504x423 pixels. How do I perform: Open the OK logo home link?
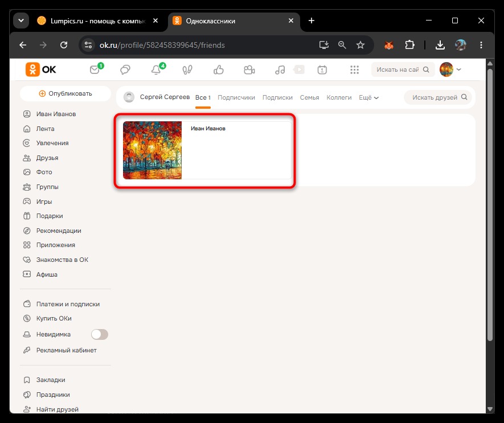point(40,69)
